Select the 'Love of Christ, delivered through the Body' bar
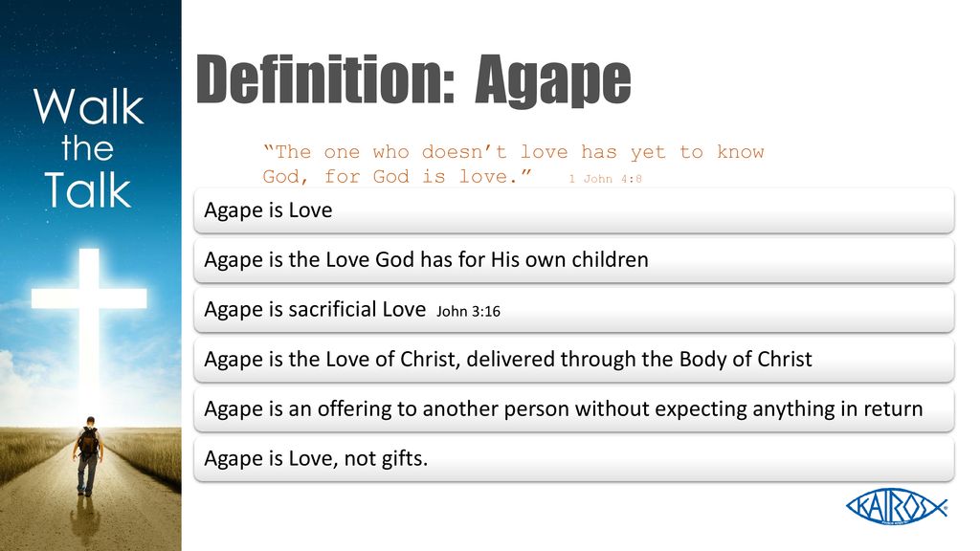Screen dimensions: 980x551 pos(574,360)
